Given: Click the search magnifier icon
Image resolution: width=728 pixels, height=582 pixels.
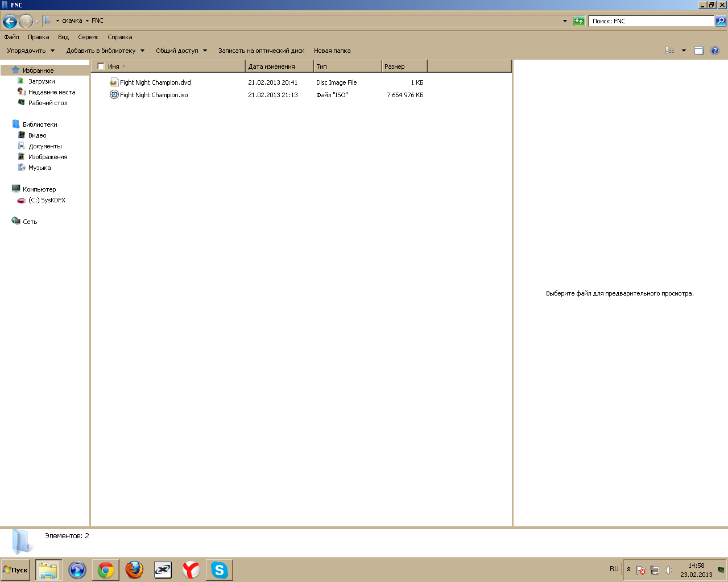Looking at the screenshot, I should point(721,21).
